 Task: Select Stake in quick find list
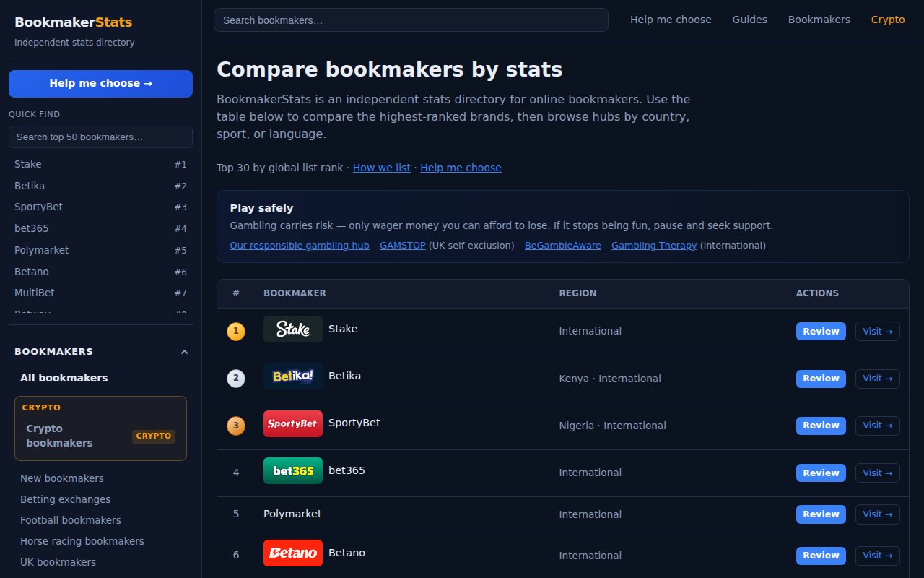coord(100,164)
